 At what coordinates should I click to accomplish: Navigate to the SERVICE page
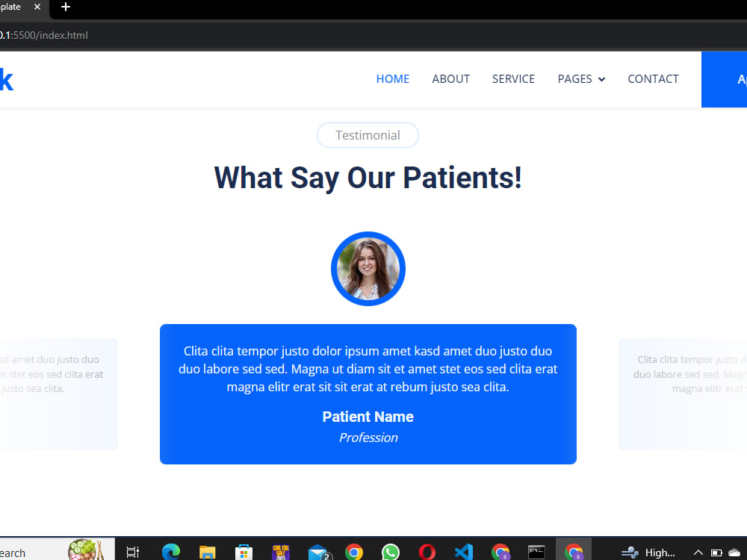coord(513,79)
